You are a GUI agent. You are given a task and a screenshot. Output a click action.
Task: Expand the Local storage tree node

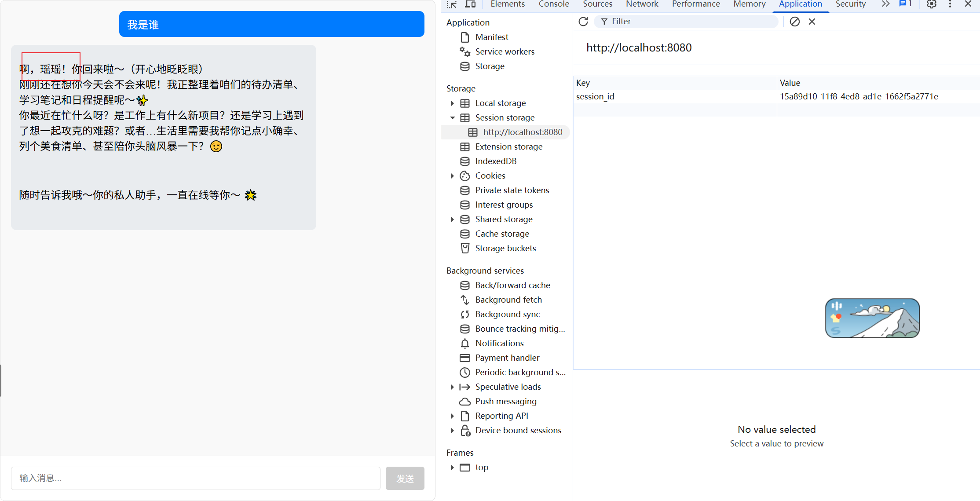click(452, 103)
